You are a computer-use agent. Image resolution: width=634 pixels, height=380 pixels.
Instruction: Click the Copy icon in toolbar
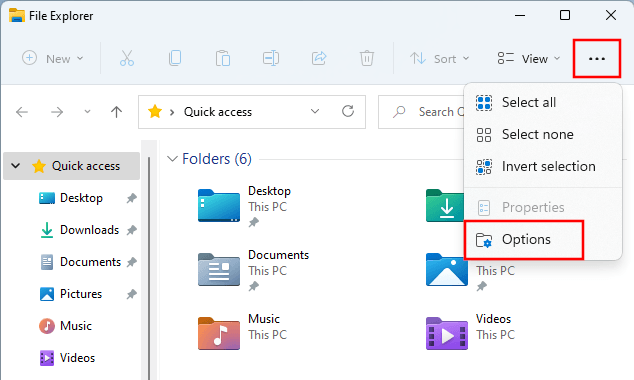point(175,59)
